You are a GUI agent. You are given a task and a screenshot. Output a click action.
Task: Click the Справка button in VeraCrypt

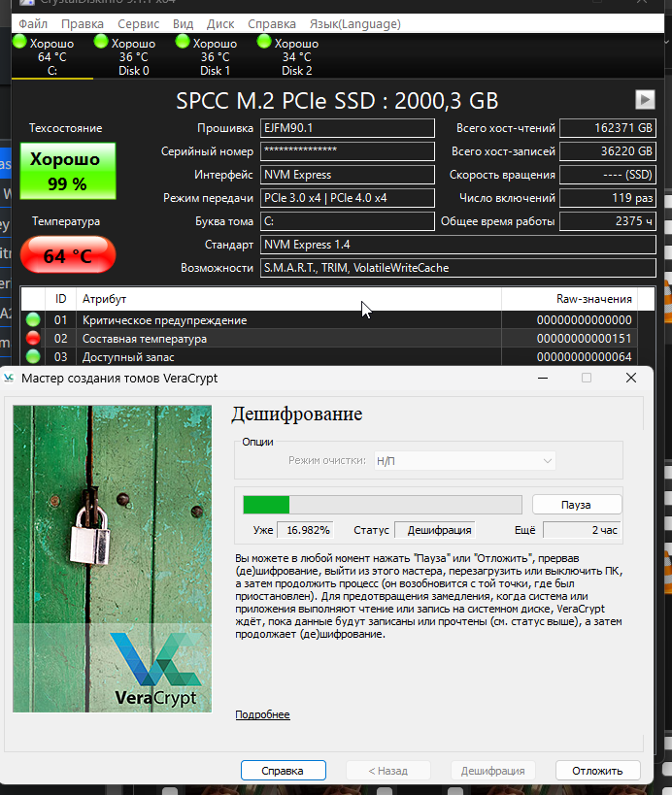283,771
